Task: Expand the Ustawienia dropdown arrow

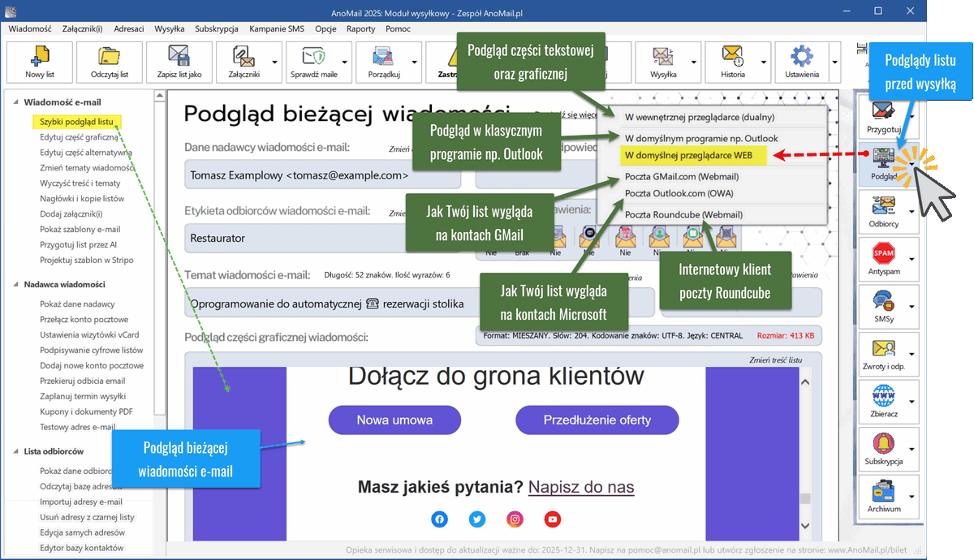Action: click(x=834, y=62)
